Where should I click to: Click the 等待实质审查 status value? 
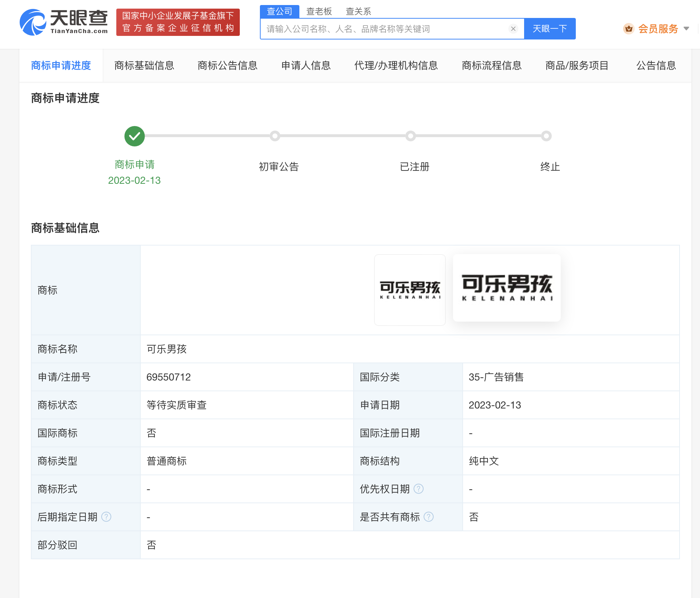[x=177, y=405]
